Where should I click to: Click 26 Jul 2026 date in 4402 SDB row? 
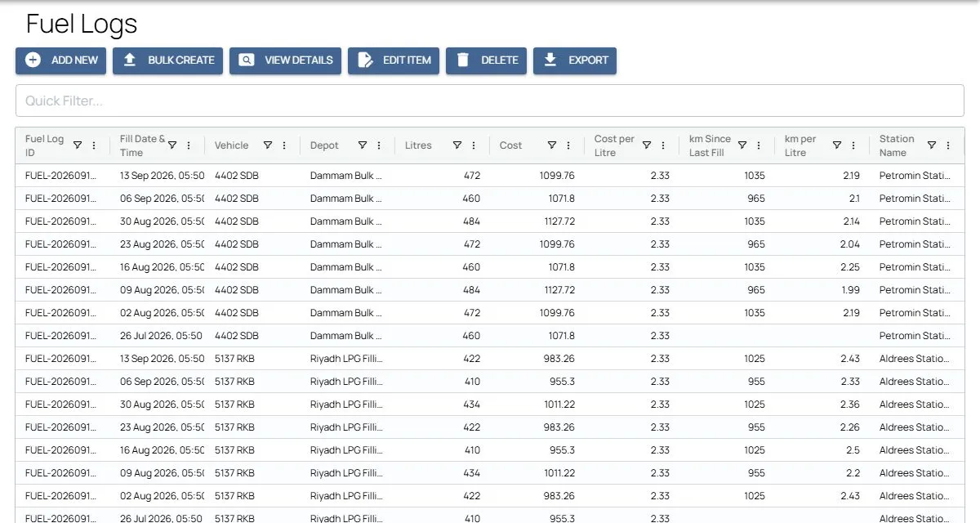161,336
